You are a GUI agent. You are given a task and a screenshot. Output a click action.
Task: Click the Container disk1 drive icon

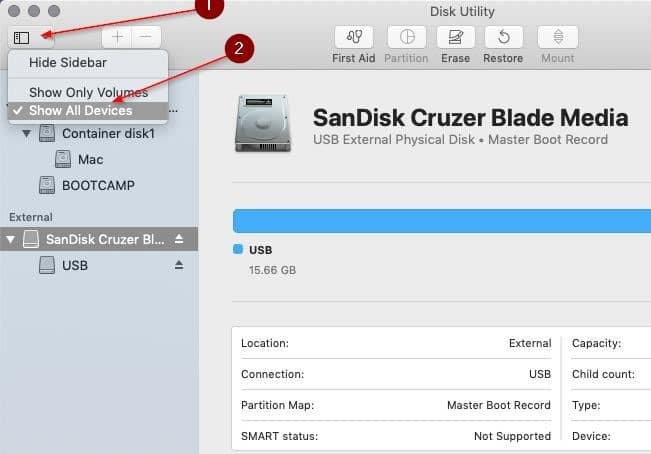pyautogui.click(x=47, y=134)
